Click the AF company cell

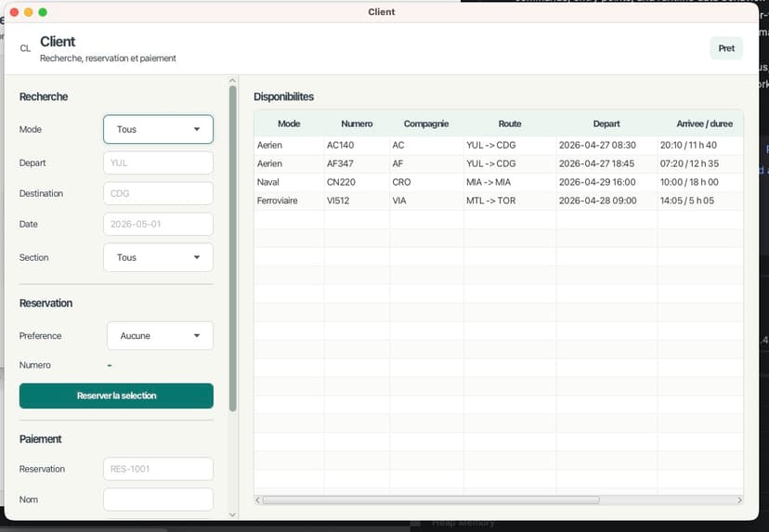click(426, 163)
